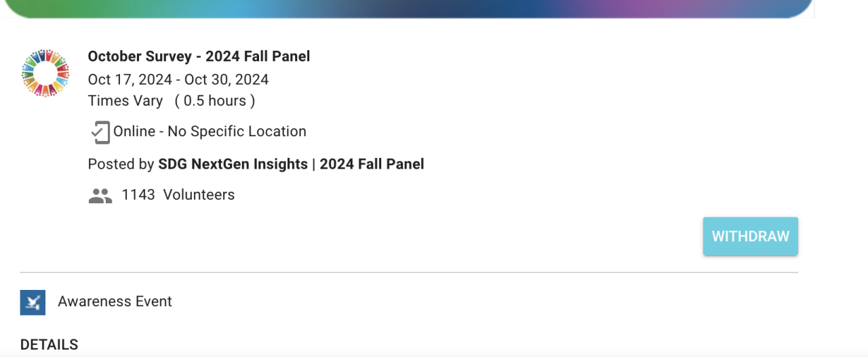Select the Awareness Event category label
This screenshot has width=868, height=357.
[x=115, y=301]
